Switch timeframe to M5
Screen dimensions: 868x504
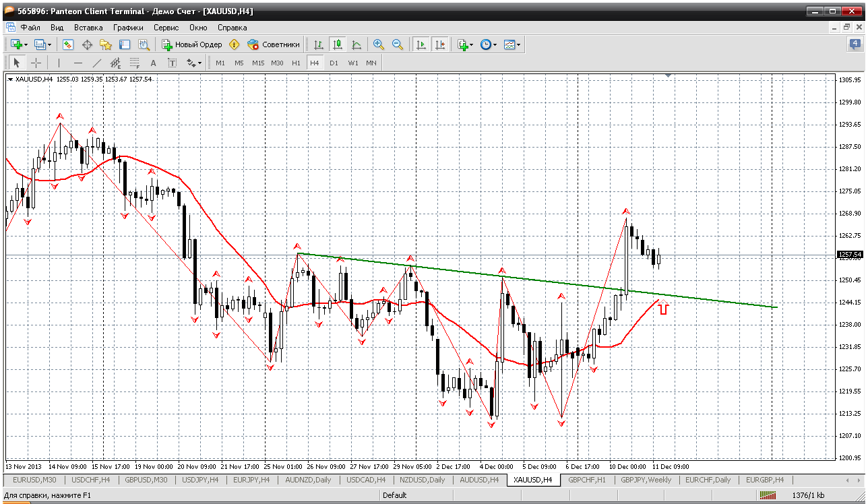(x=239, y=63)
